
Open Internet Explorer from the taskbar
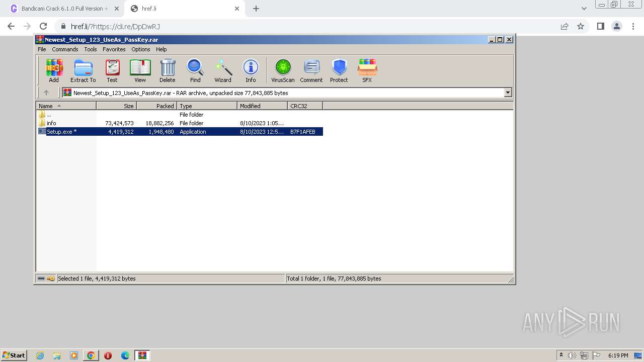[x=40, y=355]
